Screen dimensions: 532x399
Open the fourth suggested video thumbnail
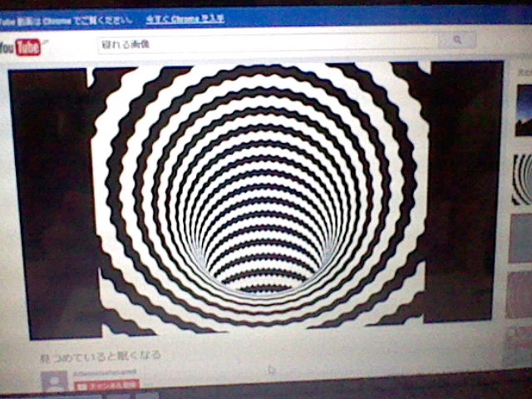pyautogui.click(x=519, y=294)
